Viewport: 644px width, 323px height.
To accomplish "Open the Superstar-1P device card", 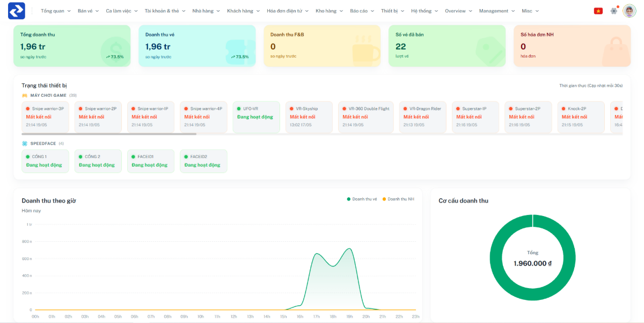I will [x=475, y=117].
